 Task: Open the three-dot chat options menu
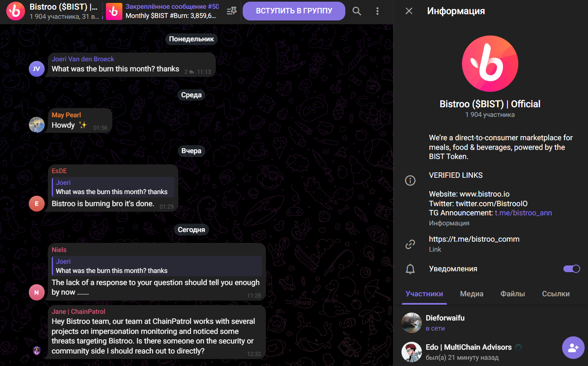[x=377, y=11]
